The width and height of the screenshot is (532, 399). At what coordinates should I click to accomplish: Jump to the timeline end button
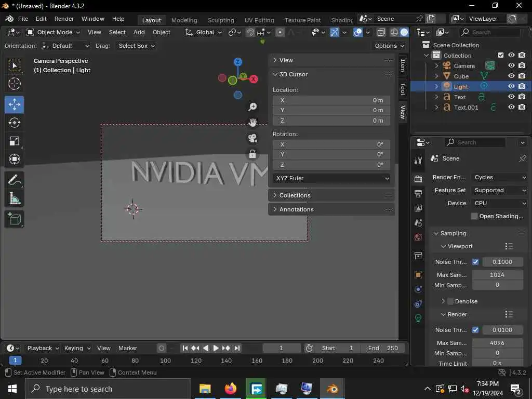237,348
